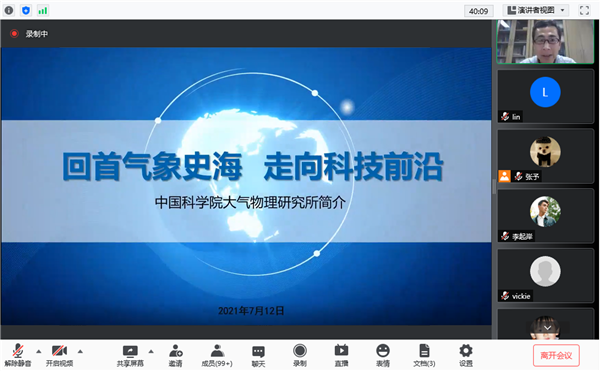Viewport: 600px width, 371px height.
Task: Open the meeting info icon
Action: tap(9, 10)
